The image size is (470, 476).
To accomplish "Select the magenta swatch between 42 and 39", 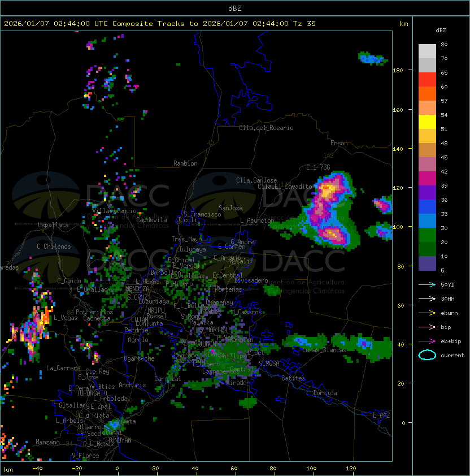I will tap(427, 179).
